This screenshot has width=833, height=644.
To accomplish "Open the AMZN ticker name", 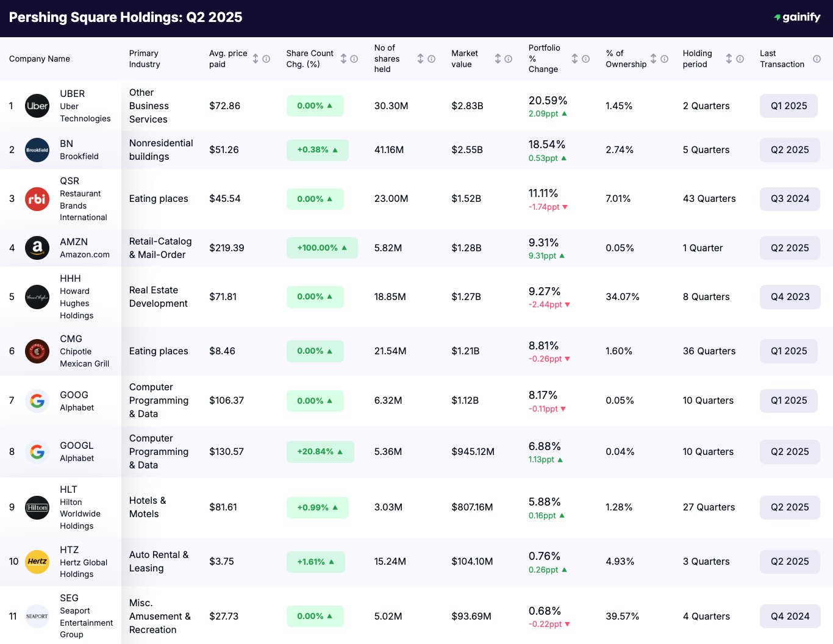I will (x=74, y=242).
